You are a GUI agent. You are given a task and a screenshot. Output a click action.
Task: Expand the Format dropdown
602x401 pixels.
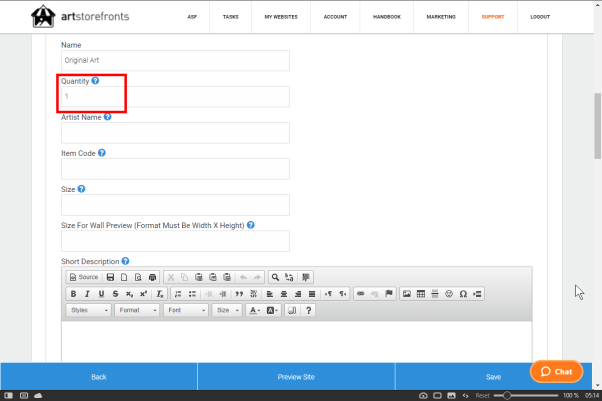pyautogui.click(x=137, y=311)
